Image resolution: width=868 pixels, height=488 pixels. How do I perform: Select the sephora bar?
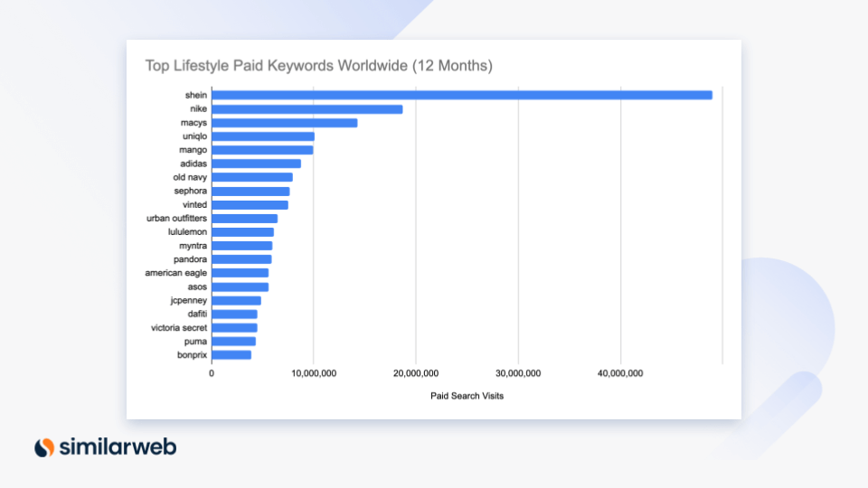pos(250,191)
